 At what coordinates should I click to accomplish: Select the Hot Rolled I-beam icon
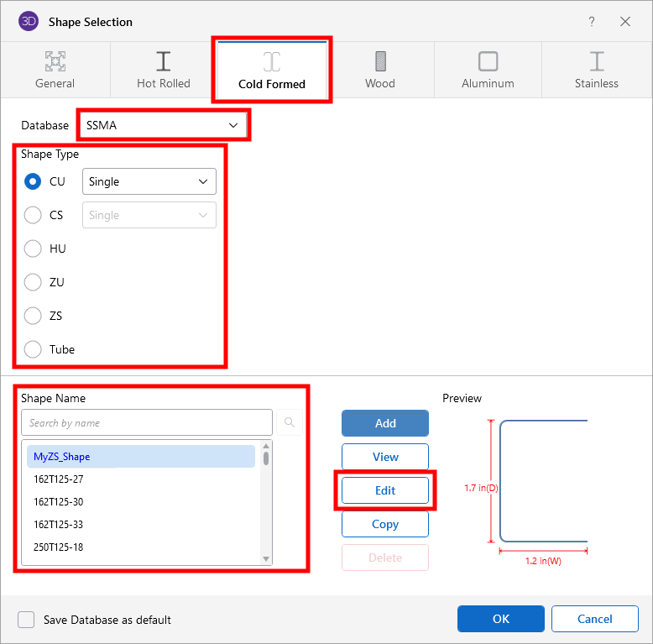[164, 61]
